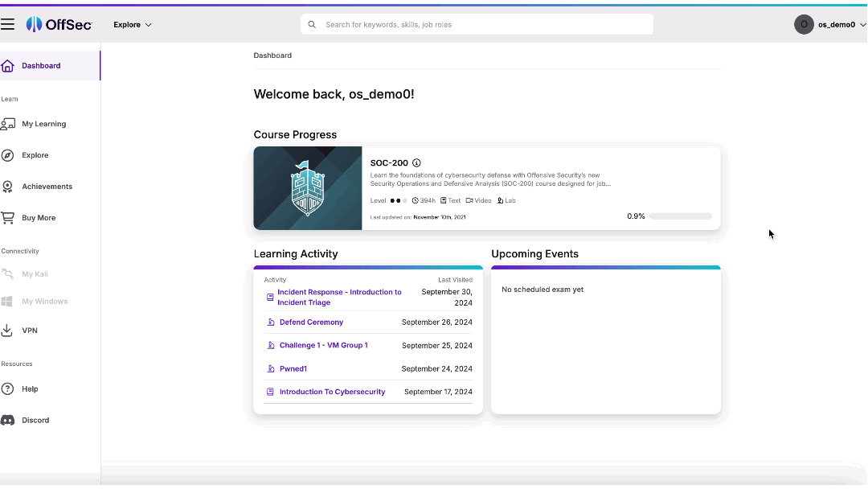Open My Learning section
868x489 pixels.
[43, 124]
